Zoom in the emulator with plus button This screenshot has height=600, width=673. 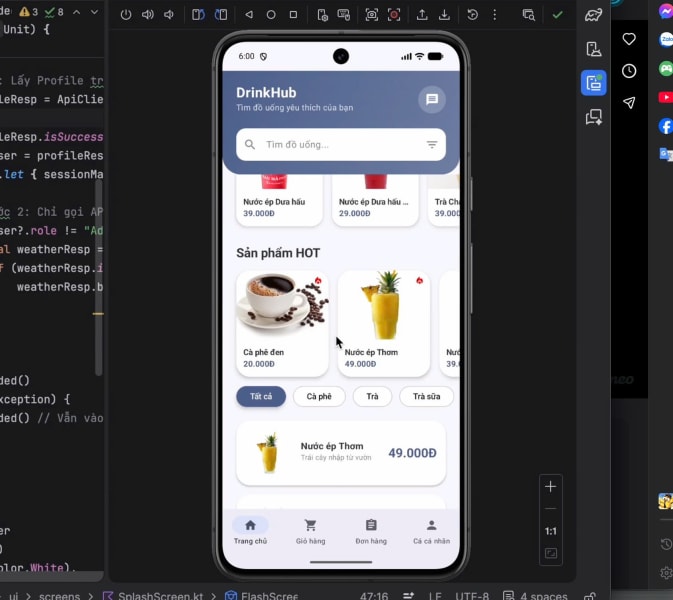[x=550, y=487]
